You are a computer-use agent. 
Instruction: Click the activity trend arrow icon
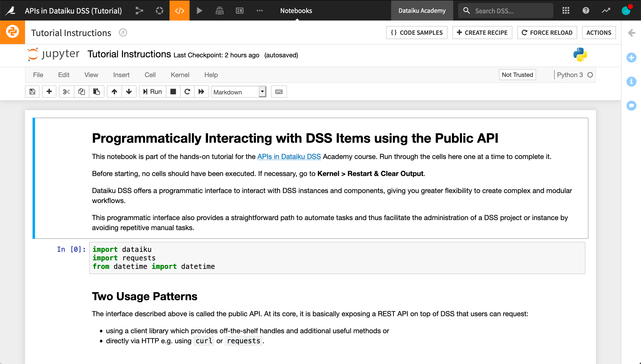pos(606,11)
